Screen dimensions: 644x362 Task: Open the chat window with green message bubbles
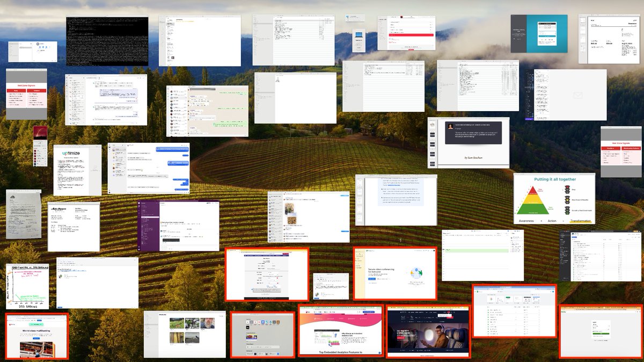pos(208,111)
